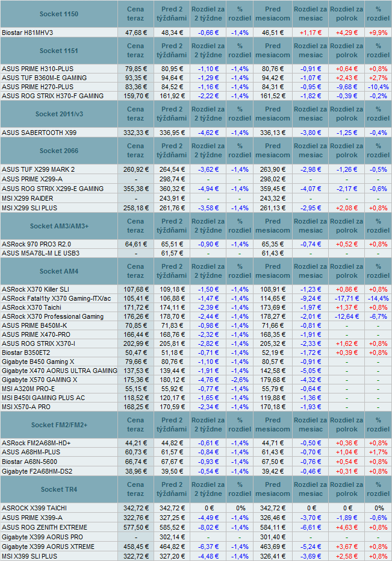This screenshot has height=561, width=392.
Task: Click Gigabyte B450 Gaming X name
Action: point(38,362)
